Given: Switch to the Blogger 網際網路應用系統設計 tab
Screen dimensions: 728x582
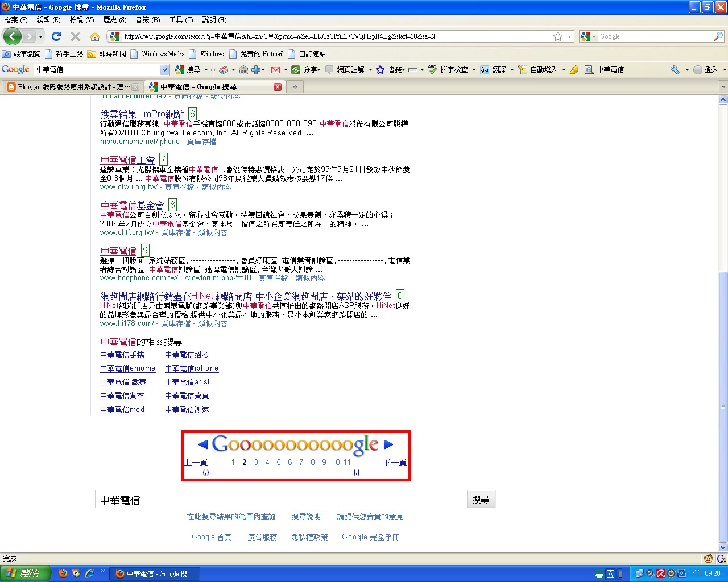Looking at the screenshot, I should 72,87.
